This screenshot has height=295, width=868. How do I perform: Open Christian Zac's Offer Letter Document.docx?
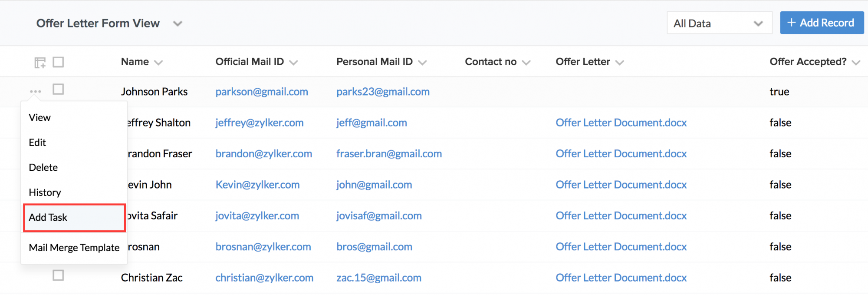tap(621, 278)
